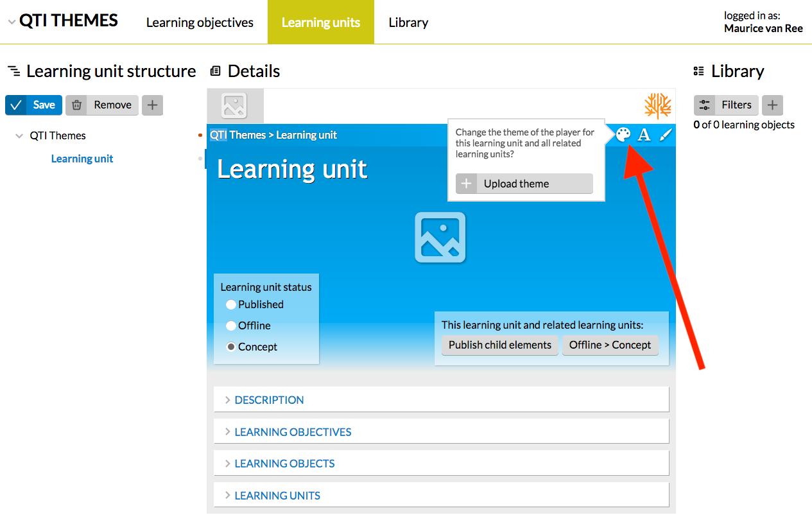Expand the LEARNING OBJECTIVES section
Screen dimensions: 812x522
[x=293, y=432]
